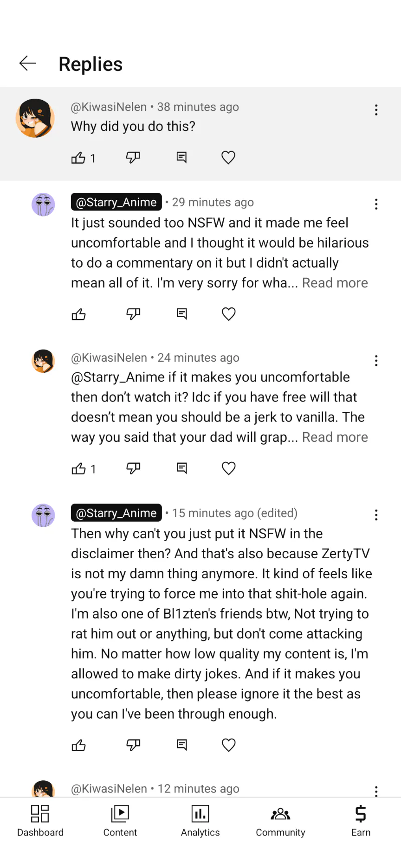This screenshot has height=868, width=401.
Task: Switch to the Analytics tab
Action: tap(200, 821)
